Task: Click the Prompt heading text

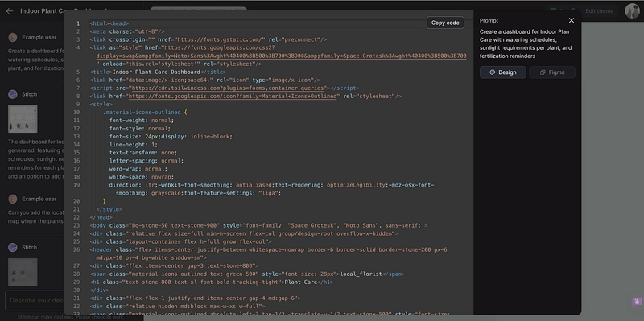Action: [489, 21]
